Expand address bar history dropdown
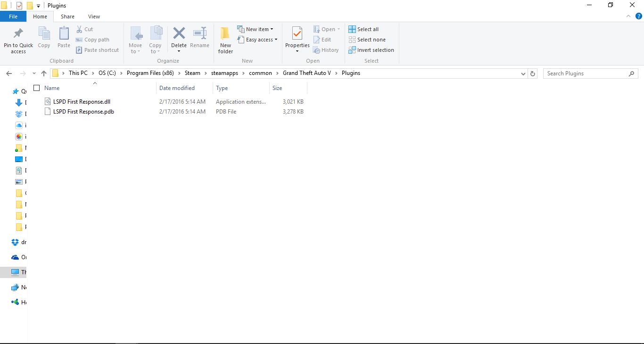This screenshot has width=644, height=344. (523, 74)
